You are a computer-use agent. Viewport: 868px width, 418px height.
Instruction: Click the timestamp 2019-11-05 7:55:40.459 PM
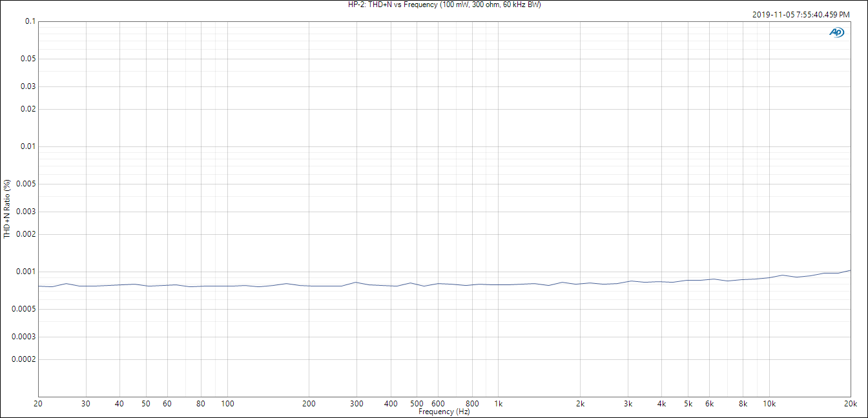tap(801, 14)
